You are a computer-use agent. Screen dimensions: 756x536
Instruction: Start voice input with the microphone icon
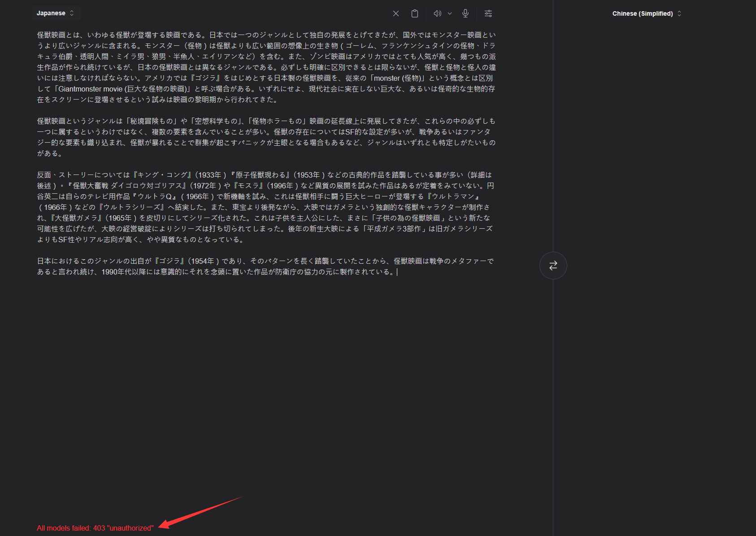[x=465, y=13]
